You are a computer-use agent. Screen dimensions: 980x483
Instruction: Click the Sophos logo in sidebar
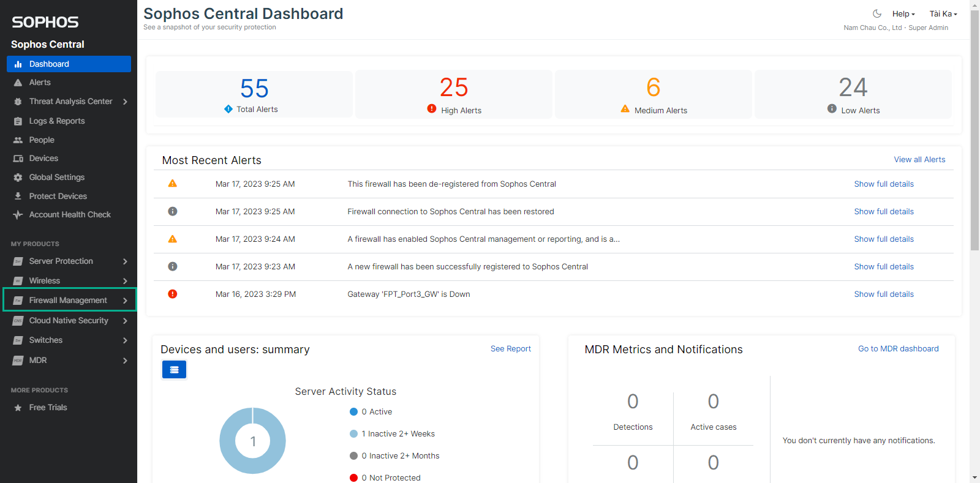[45, 23]
